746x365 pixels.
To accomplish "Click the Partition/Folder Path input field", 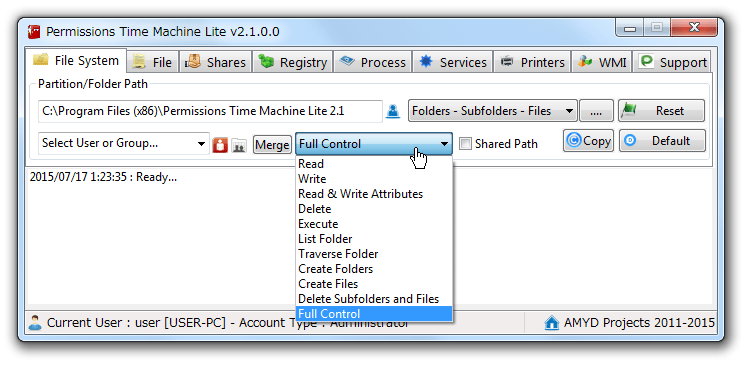I will click(x=210, y=111).
